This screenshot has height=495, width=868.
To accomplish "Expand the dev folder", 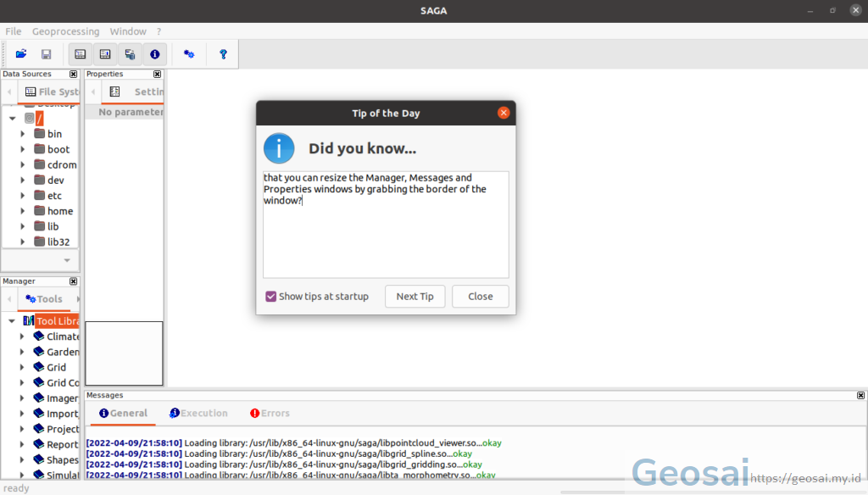I will tap(23, 180).
